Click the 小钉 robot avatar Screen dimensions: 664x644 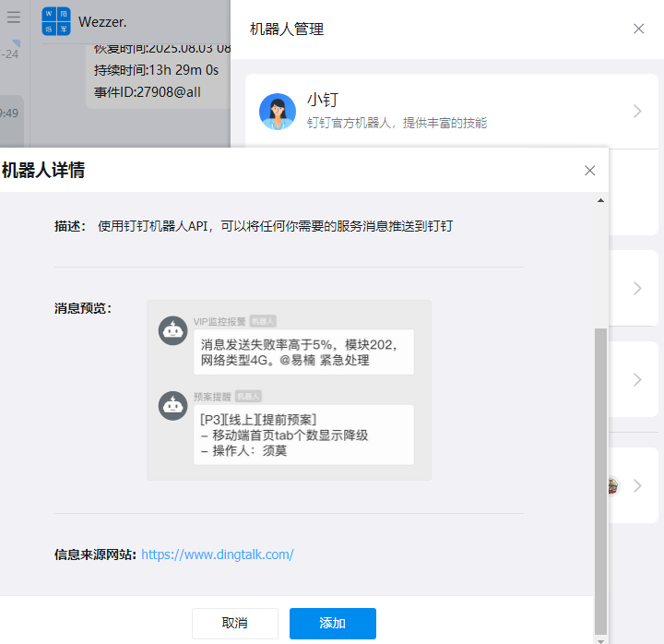278,112
